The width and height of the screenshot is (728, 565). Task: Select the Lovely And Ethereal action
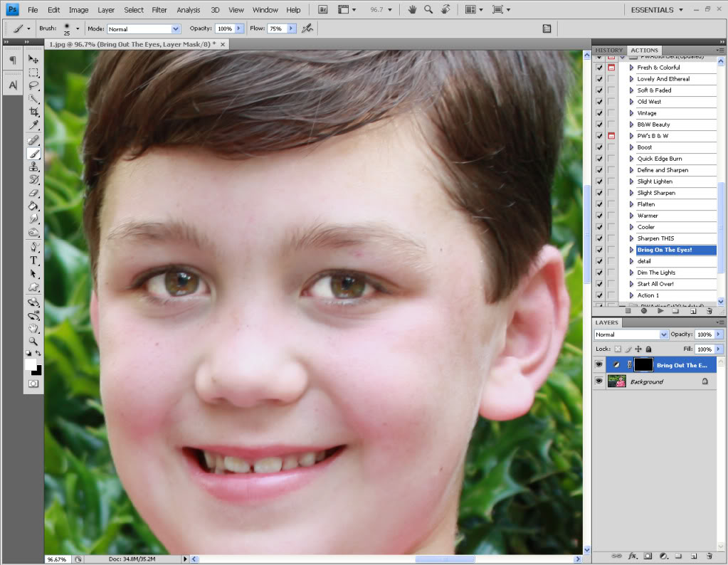663,79
